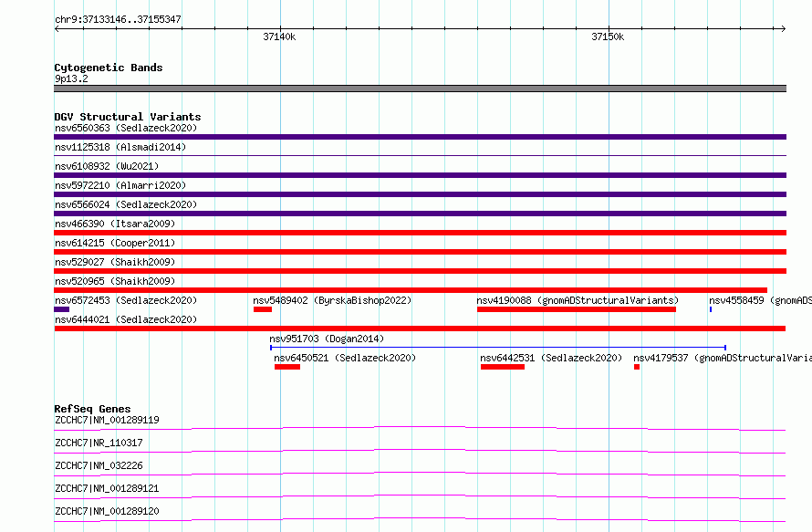Click the right arrow of the ruler
Screen dimensions: 812x532
(x=784, y=29)
